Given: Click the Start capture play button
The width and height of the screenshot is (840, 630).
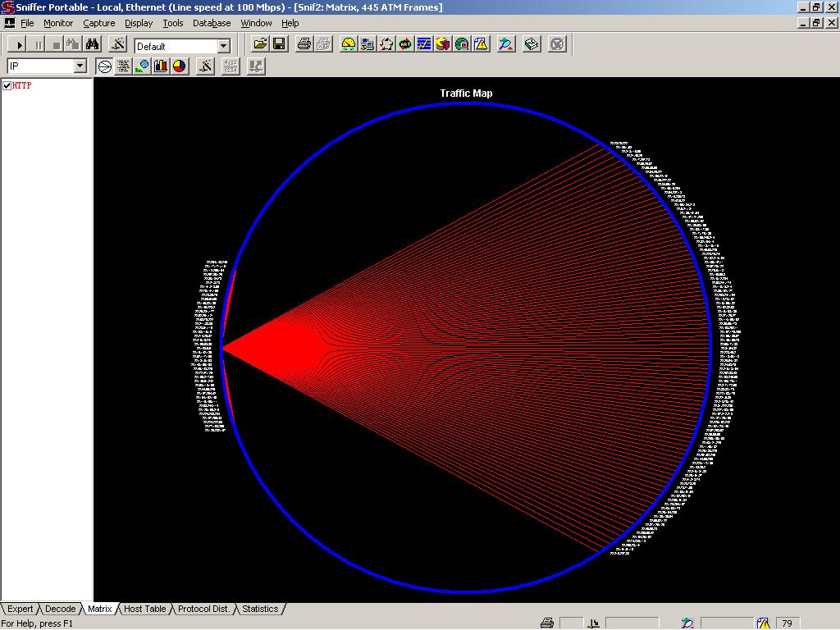Looking at the screenshot, I should [20, 44].
